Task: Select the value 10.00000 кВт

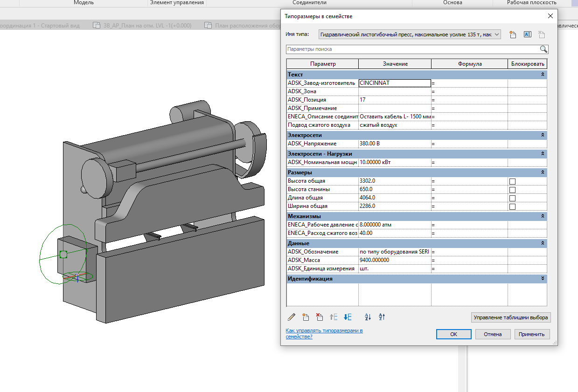Action: coord(395,162)
